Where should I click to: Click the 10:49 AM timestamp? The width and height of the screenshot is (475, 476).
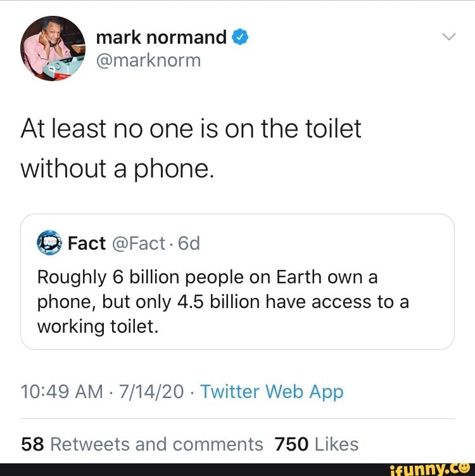62,391
